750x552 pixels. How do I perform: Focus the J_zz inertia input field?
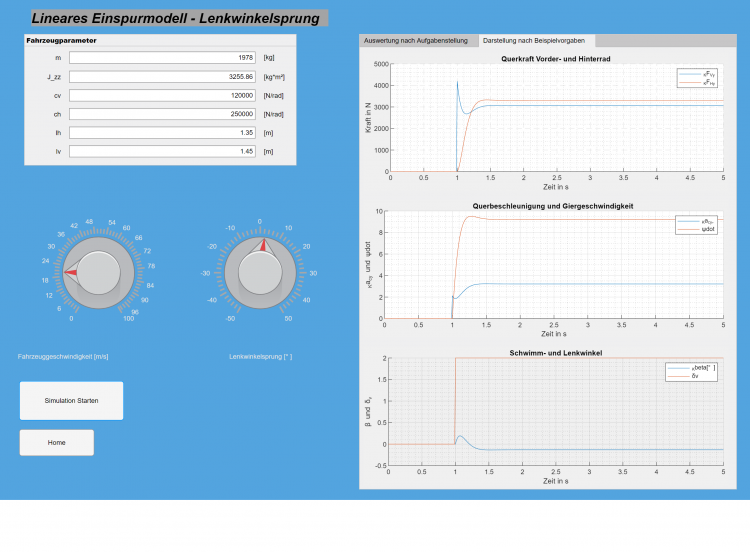162,76
